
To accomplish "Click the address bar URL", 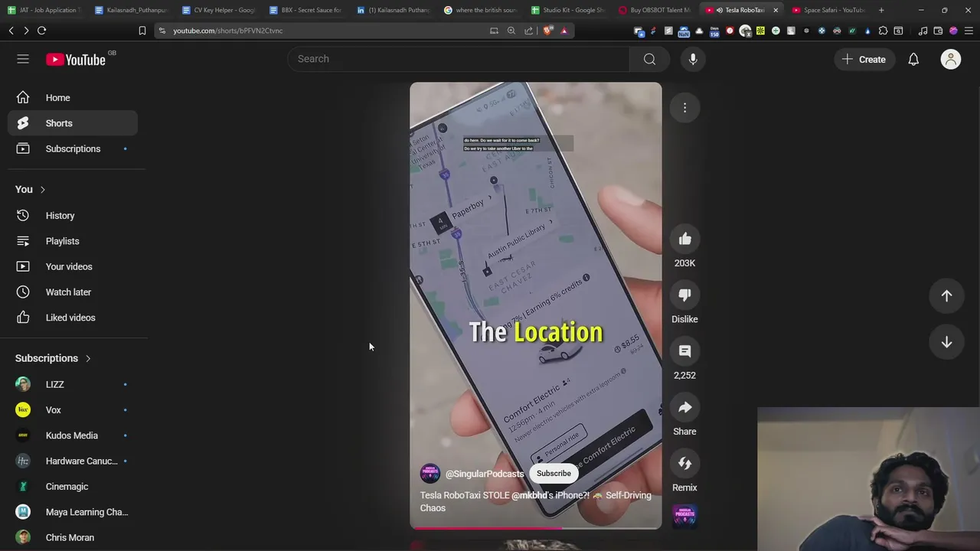I will [228, 31].
